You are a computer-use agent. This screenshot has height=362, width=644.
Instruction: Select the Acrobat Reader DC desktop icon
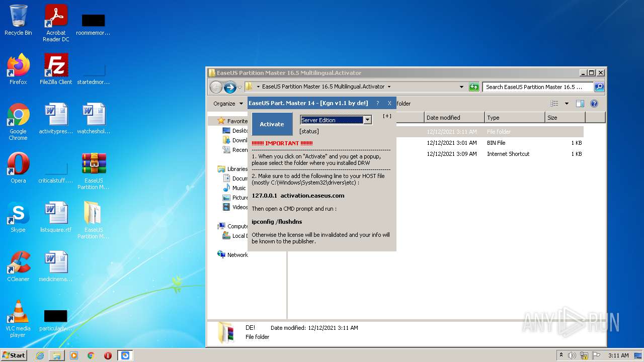pos(56,23)
